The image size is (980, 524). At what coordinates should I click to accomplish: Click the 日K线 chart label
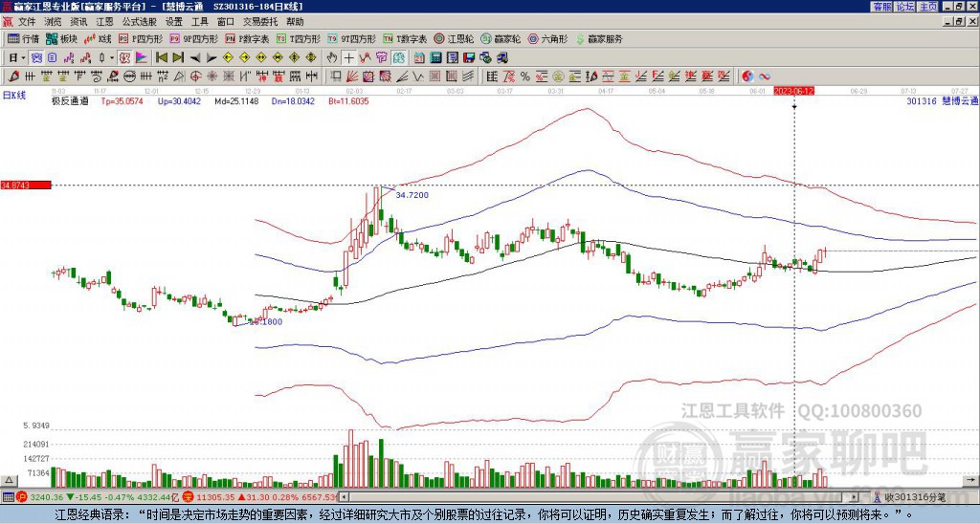click(x=15, y=96)
